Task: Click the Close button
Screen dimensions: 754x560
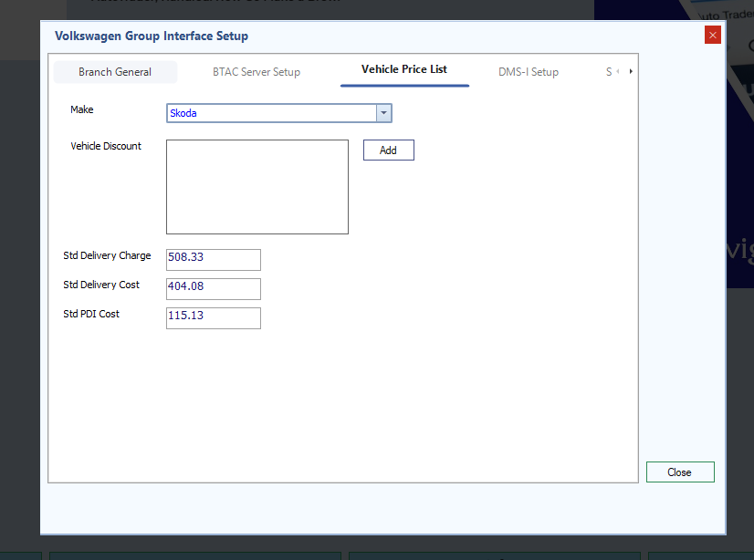Action: (680, 472)
